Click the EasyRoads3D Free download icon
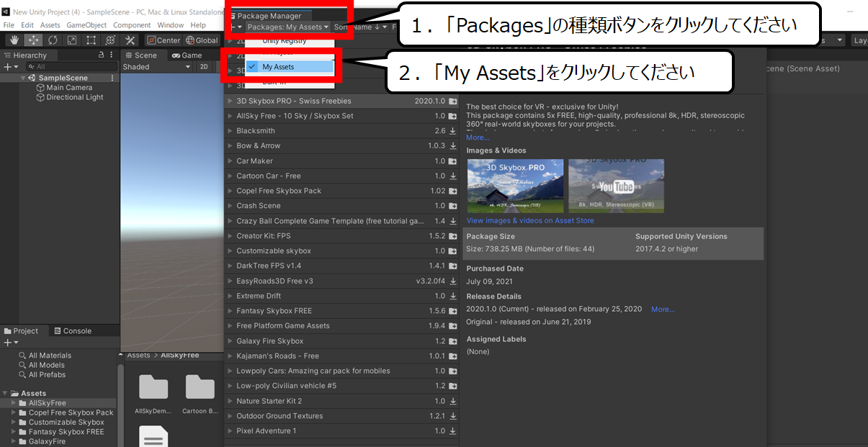Image resolution: width=868 pixels, height=447 pixels. (452, 281)
